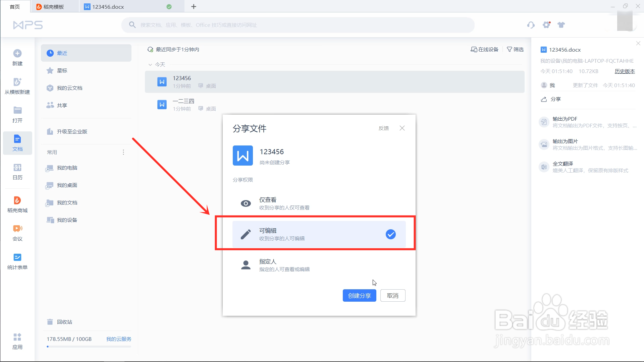The width and height of the screenshot is (644, 362).
Task: Open 统计表单 in the sidebar
Action: coord(17,261)
